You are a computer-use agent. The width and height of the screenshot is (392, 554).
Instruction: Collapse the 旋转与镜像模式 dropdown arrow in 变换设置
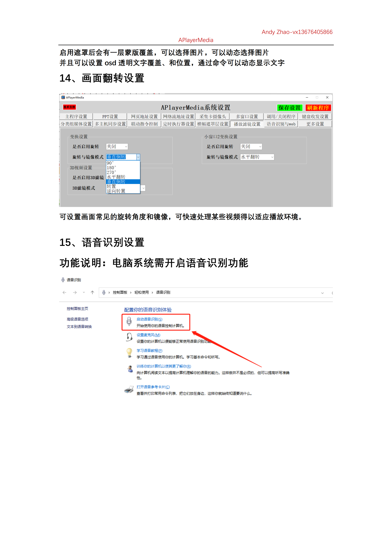pos(138,157)
